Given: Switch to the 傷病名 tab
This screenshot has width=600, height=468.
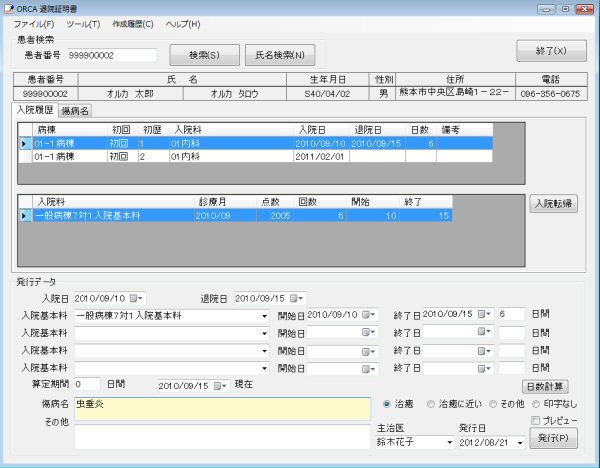Looking at the screenshot, I should (75, 111).
